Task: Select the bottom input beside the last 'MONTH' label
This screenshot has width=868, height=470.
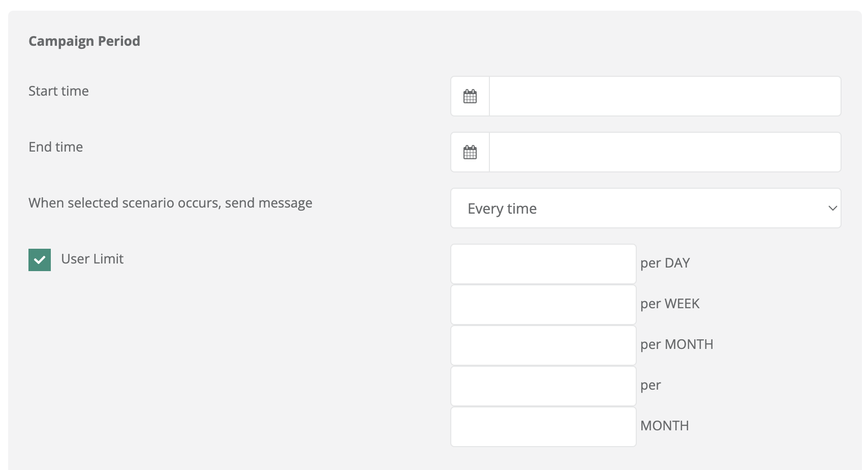Action: click(x=543, y=427)
